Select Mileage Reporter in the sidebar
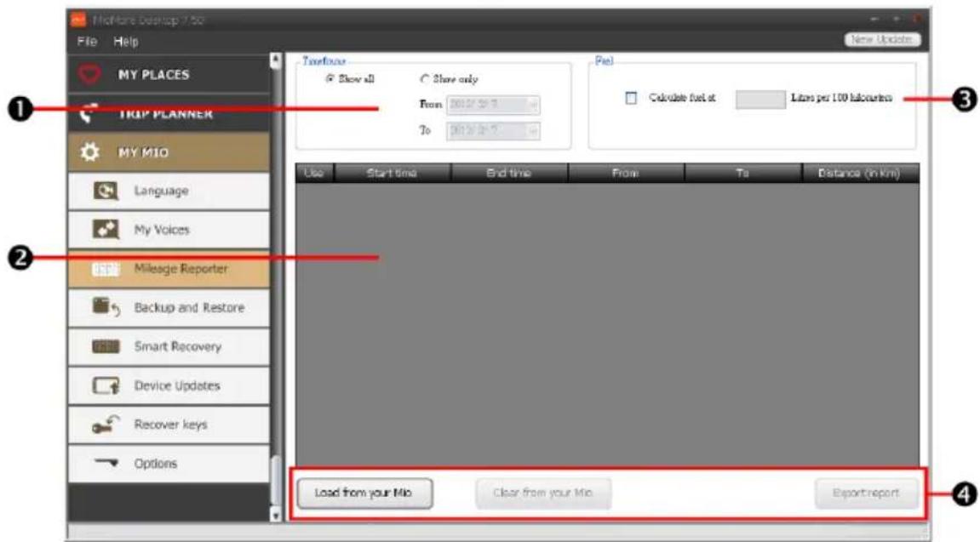980x542 pixels. [x=169, y=269]
